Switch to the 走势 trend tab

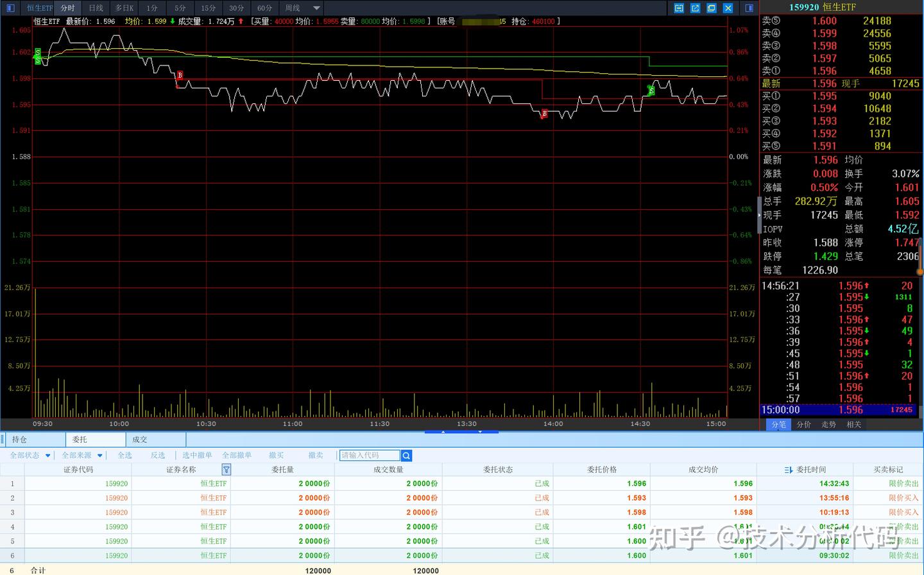[x=829, y=424]
